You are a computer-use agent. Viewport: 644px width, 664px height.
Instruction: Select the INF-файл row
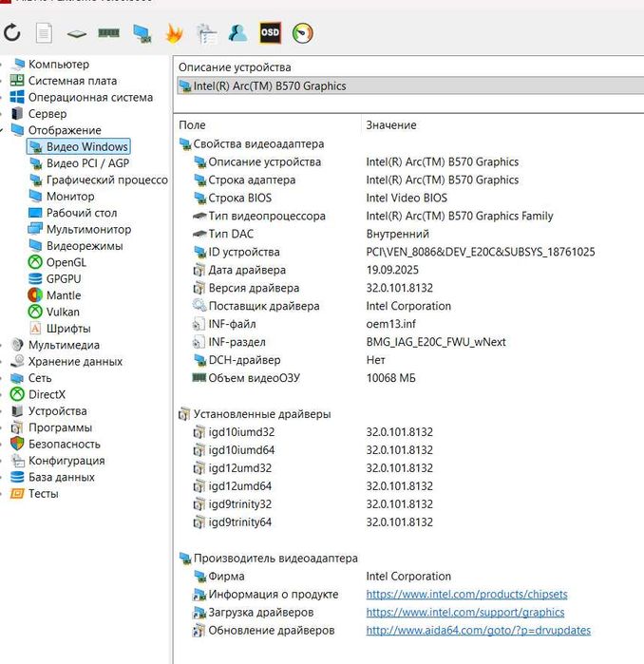pyautogui.click(x=304, y=324)
